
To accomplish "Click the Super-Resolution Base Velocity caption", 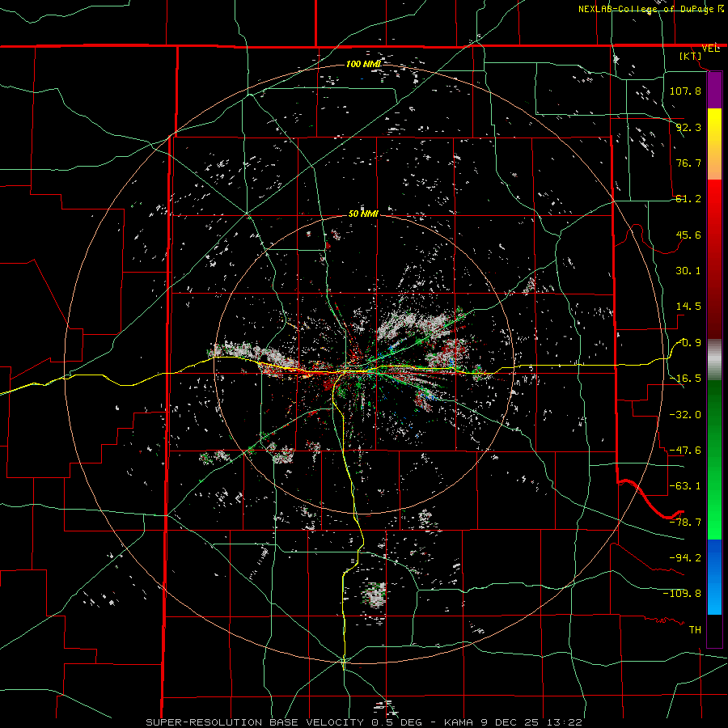I will 363,722.
